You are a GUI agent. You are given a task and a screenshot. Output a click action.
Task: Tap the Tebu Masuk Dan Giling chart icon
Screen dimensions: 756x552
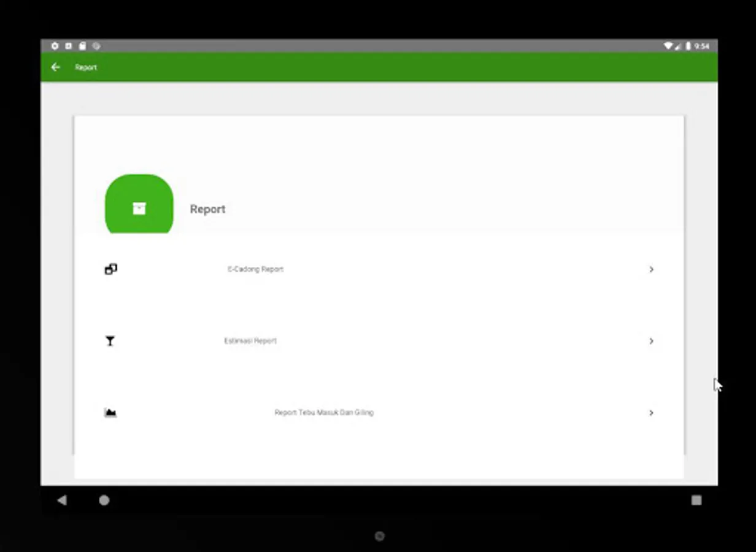tap(110, 413)
